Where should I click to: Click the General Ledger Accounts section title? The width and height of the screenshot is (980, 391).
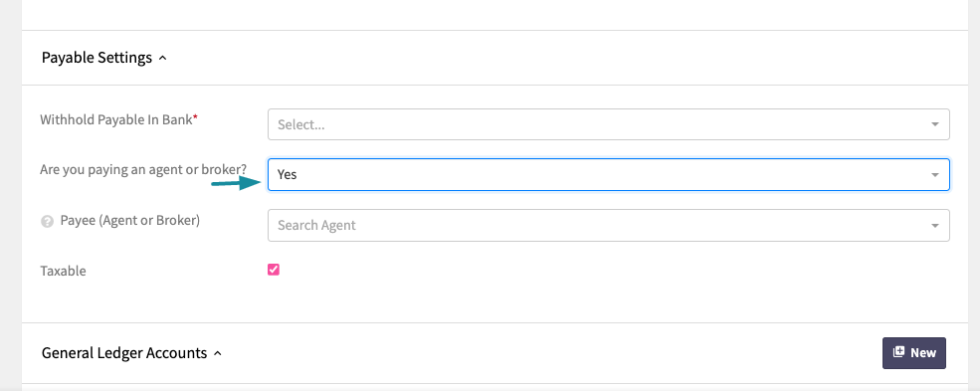pyautogui.click(x=124, y=353)
